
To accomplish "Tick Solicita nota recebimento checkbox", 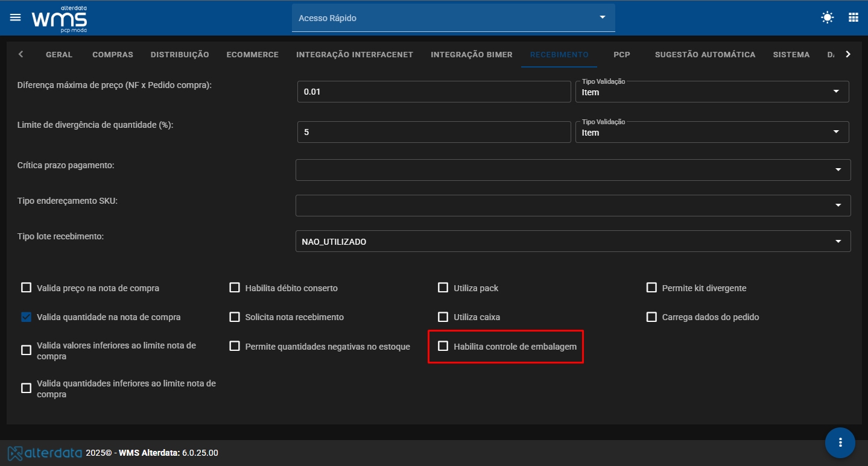I will (x=235, y=316).
